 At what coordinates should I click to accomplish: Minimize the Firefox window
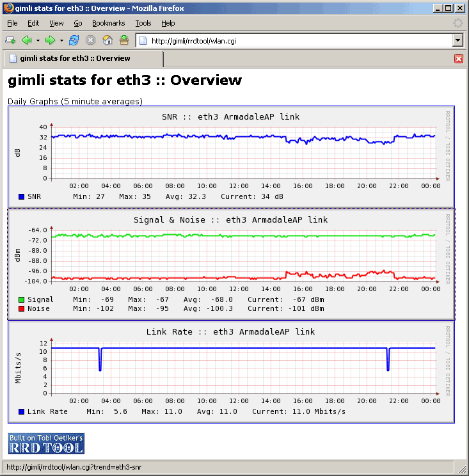tap(438, 8)
